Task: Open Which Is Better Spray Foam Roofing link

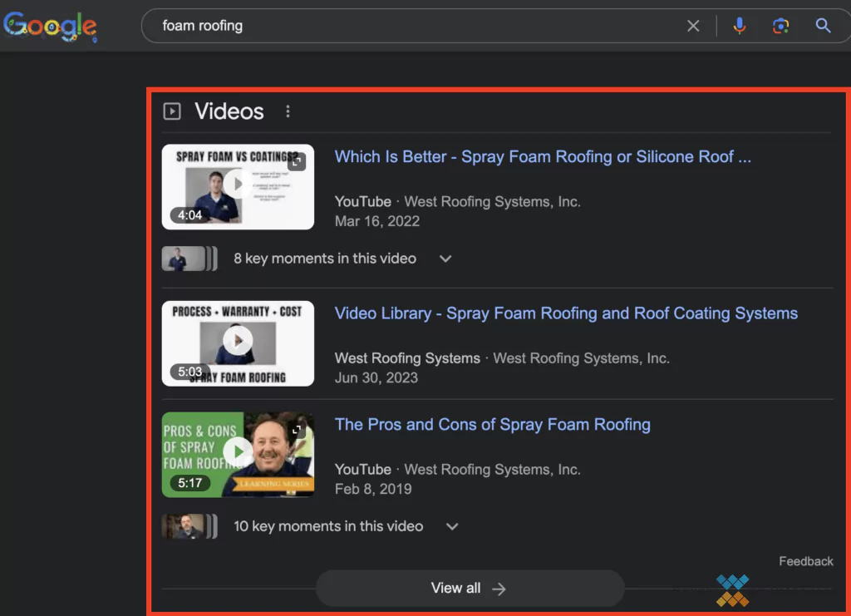Action: 543,157
